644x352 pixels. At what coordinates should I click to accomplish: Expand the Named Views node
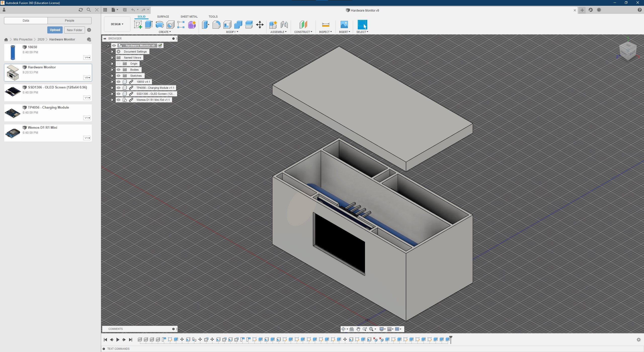pos(112,58)
